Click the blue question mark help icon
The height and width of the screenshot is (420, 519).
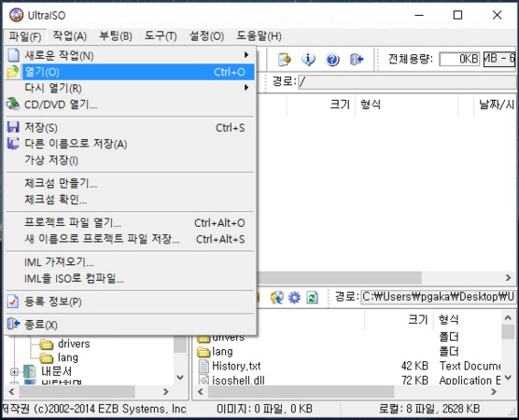332,60
